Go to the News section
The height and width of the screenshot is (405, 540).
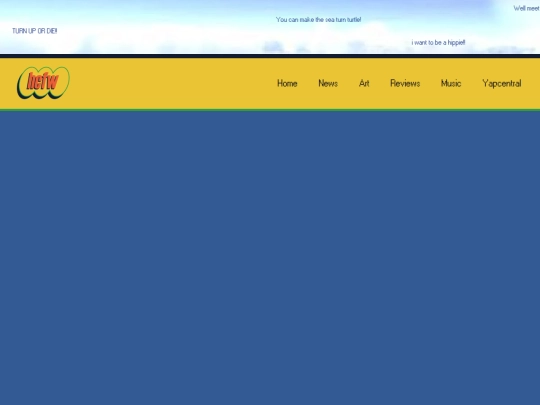328,83
